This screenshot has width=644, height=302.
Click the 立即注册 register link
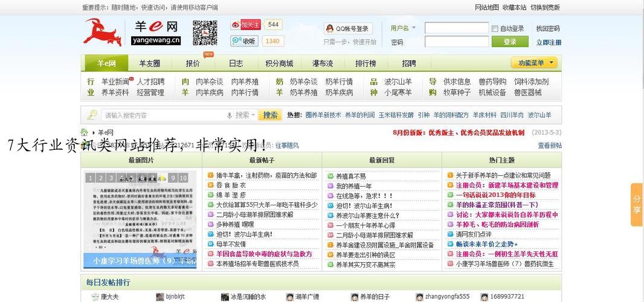coord(549,42)
